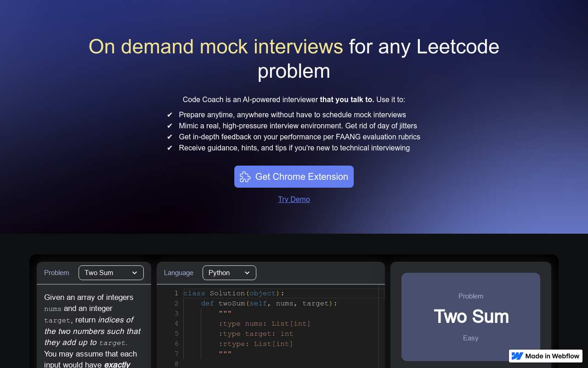Click the 'Prepare anytime, anywhere' bullet text
This screenshot has height=368, width=588.
click(x=293, y=115)
